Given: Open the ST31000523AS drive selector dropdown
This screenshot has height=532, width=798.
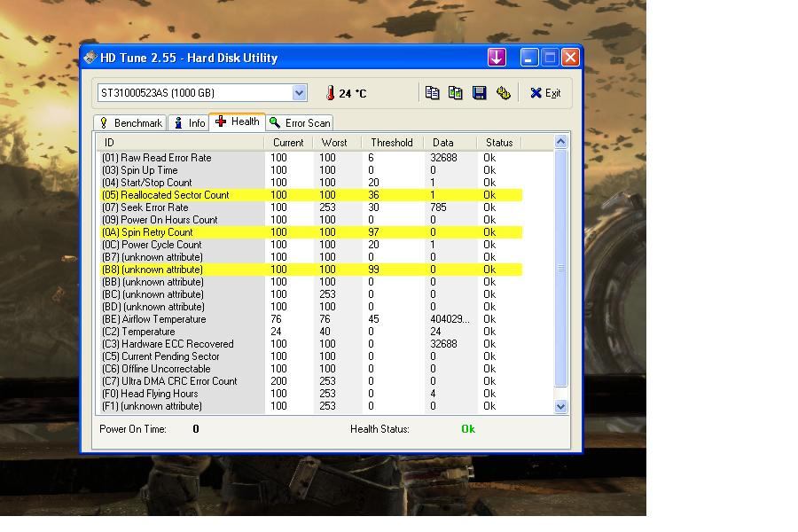Looking at the screenshot, I should pos(300,92).
